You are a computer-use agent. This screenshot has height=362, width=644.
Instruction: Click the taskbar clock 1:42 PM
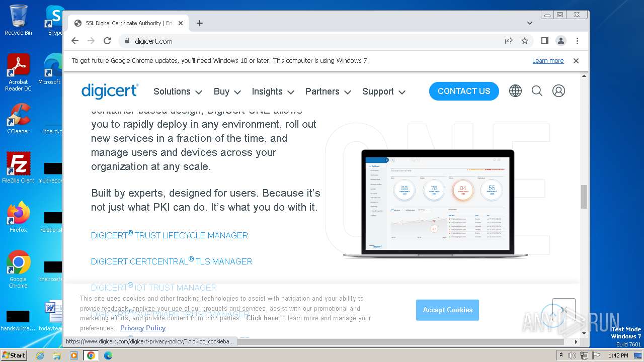point(618,355)
